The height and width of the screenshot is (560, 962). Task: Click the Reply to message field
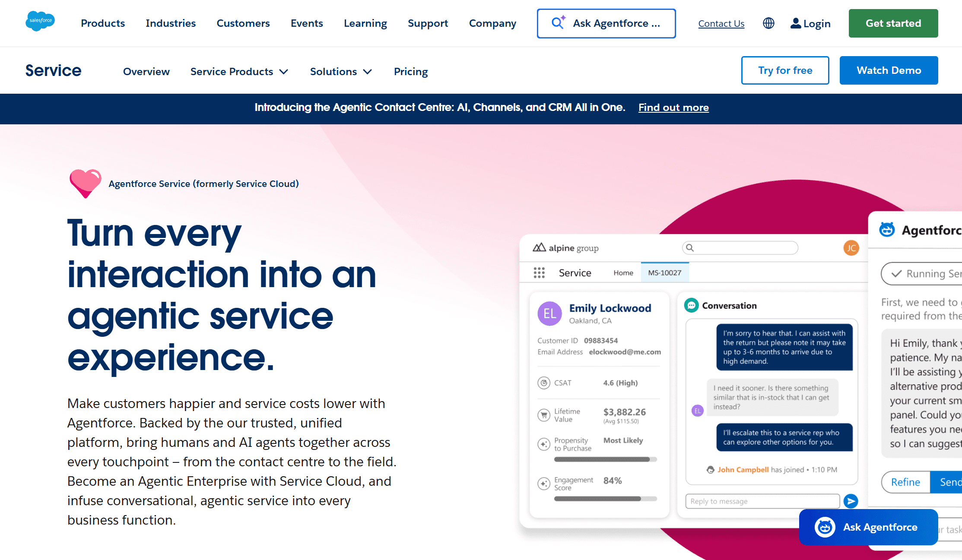tap(762, 501)
